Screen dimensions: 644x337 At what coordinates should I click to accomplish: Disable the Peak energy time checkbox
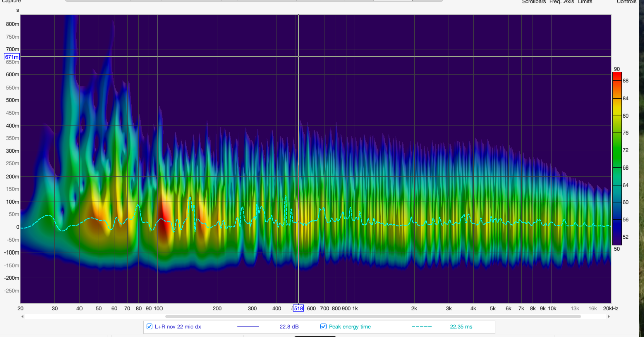coord(324,327)
